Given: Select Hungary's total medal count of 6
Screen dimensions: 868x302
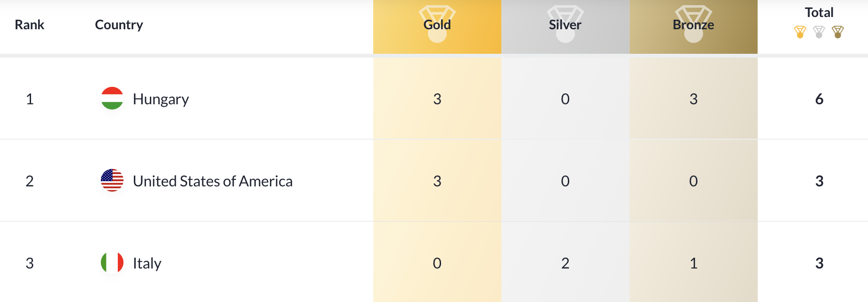Looking at the screenshot, I should pos(819,99).
